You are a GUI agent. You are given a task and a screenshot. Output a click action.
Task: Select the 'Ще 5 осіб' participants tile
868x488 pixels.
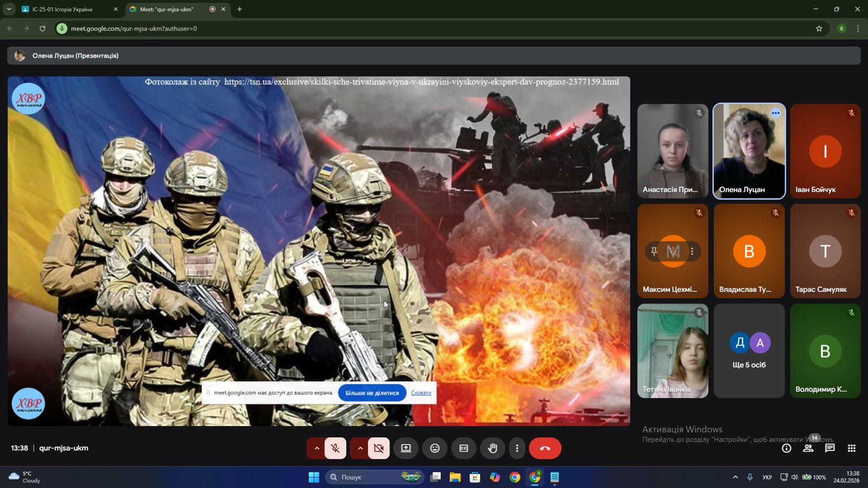pyautogui.click(x=749, y=351)
